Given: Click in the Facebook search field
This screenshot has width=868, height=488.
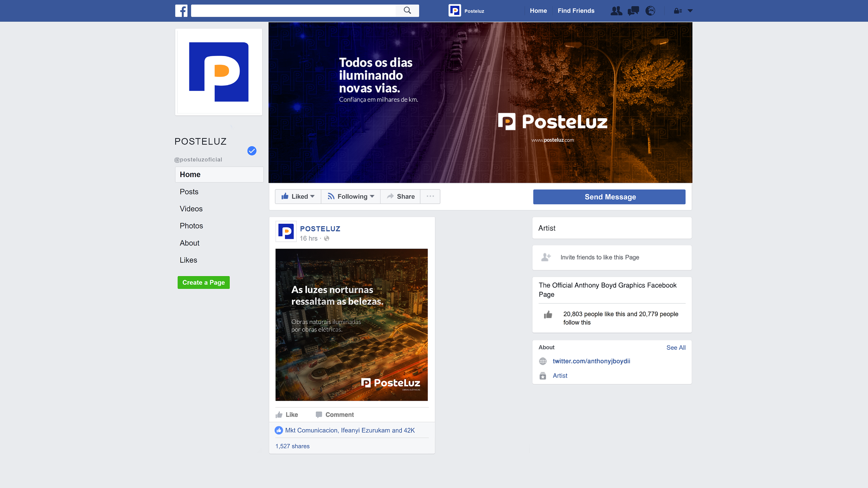Looking at the screenshot, I should click(293, 11).
